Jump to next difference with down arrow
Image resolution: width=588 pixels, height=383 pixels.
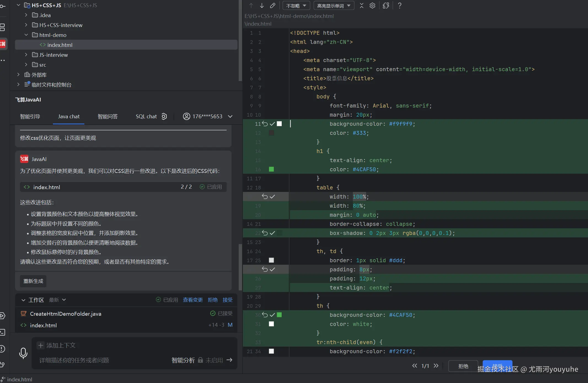(262, 6)
